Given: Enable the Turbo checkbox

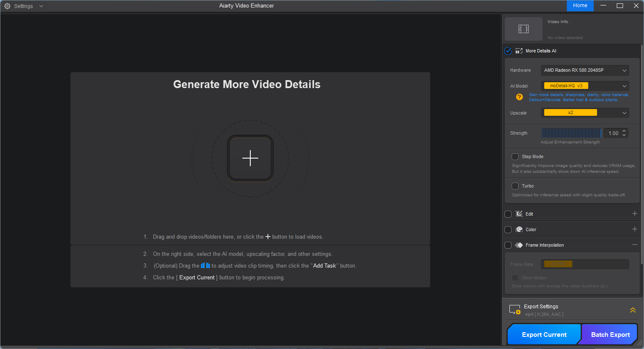Looking at the screenshot, I should (515, 186).
